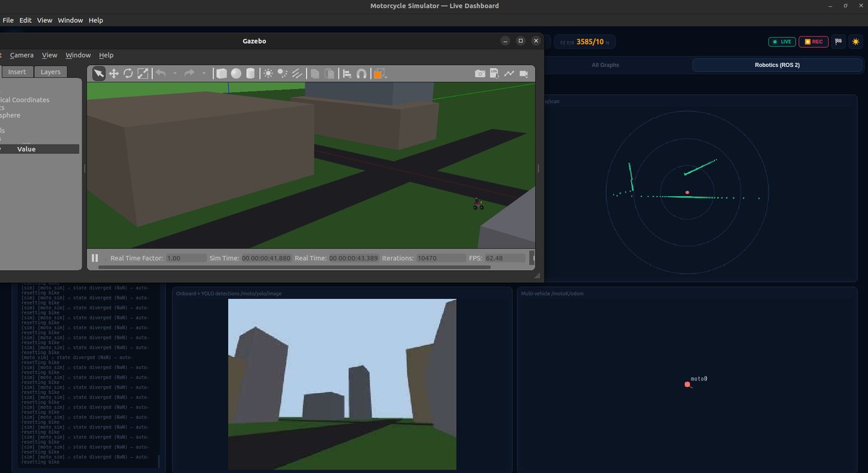Open the Help menu in Gazebo
This screenshot has height=473, width=868.
107,55
